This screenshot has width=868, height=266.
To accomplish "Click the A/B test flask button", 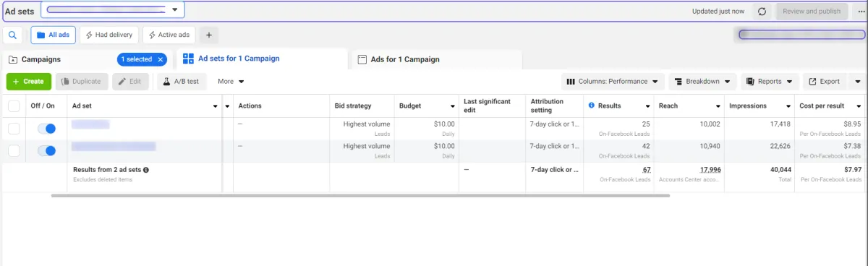I will [x=181, y=82].
